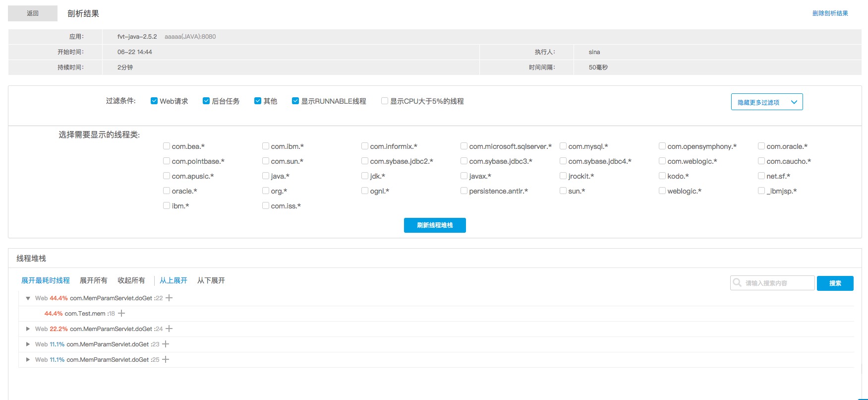The image size is (868, 400).
Task: Toggle 显示RUNNABLE线程 checkbox
Action: point(295,101)
